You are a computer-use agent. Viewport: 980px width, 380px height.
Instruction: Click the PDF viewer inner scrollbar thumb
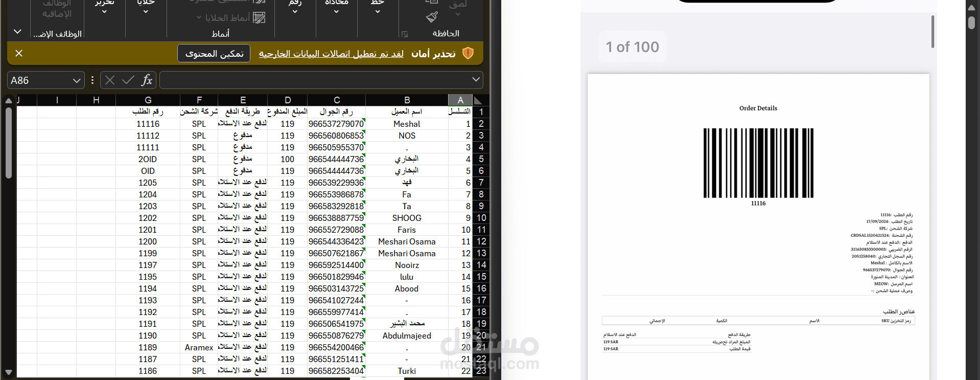tap(932, 32)
